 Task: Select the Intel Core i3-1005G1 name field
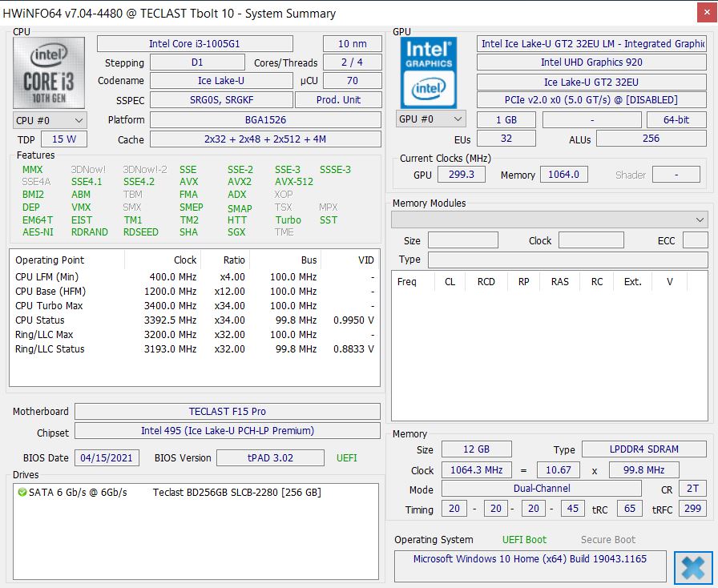[x=195, y=44]
